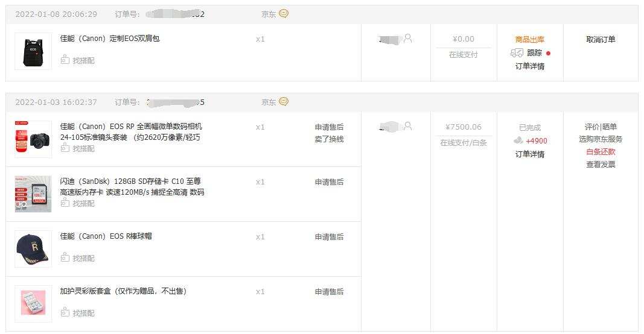The width and height of the screenshot is (644, 334).
Task: Click the 找搭配 icon under the 加护灵彩版套盒
Action: coord(65,313)
